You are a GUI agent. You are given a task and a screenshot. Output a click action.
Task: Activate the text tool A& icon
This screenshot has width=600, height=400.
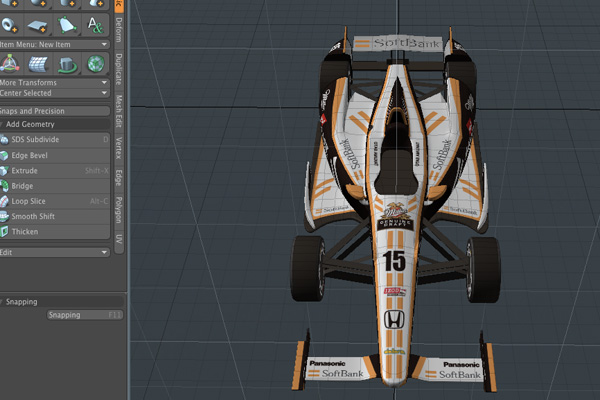click(95, 25)
